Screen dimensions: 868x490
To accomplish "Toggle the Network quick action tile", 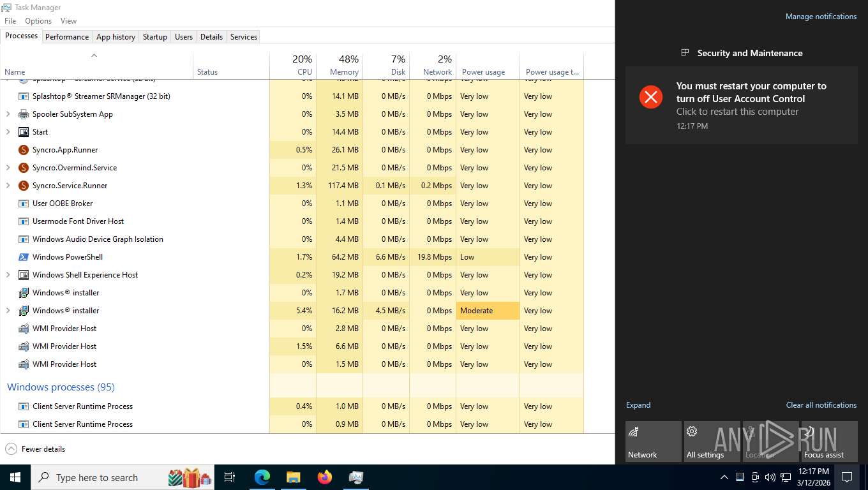I will pyautogui.click(x=654, y=442).
